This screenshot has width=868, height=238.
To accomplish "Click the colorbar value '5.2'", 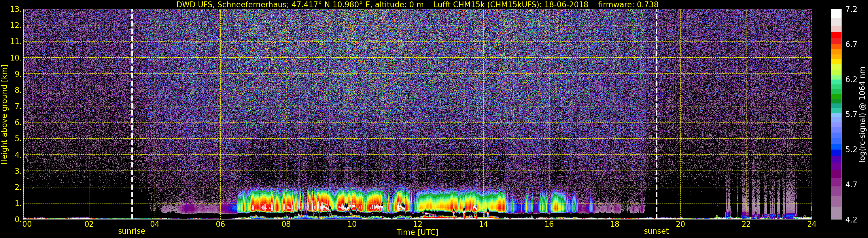I will click(x=851, y=150).
